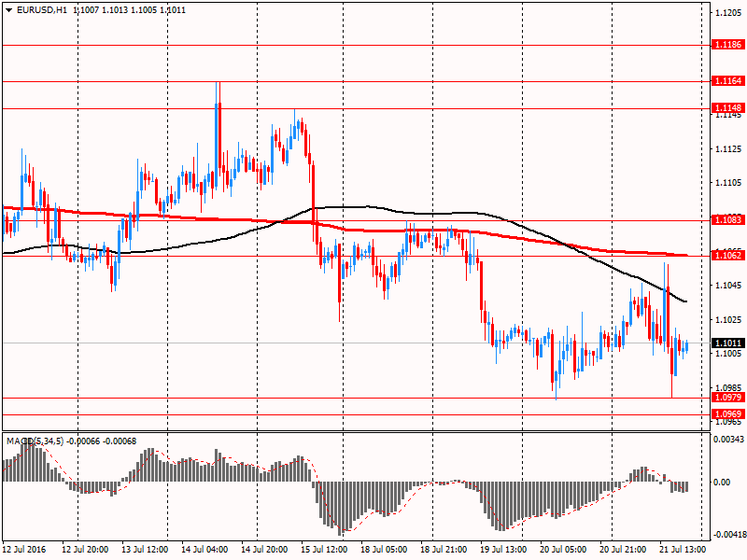This screenshot has height=560, width=747.
Task: Click the EURUSD,H1 chart title text
Action: tap(42, 8)
